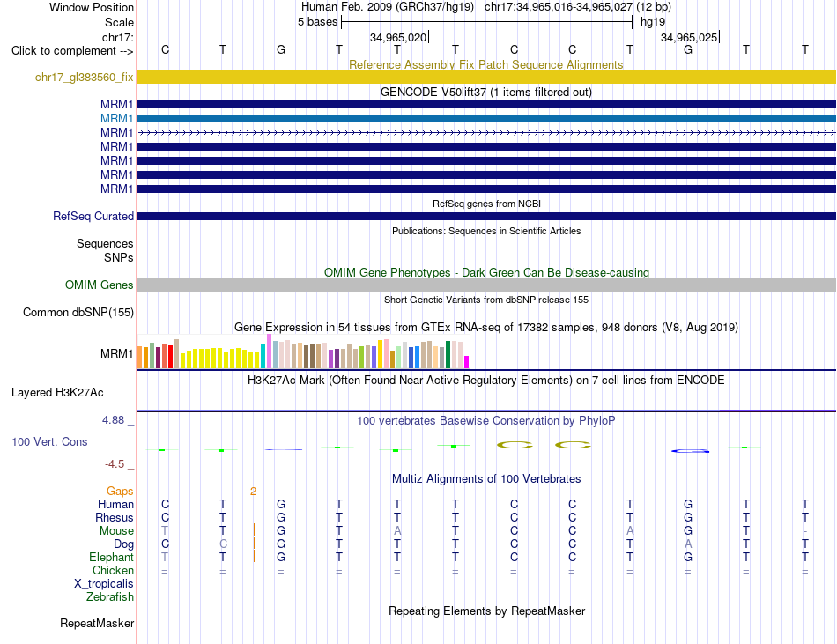Open '100 vertebrates Basewise Conservation by PhyloP' title
This screenshot has width=837, height=644.
pyautogui.click(x=485, y=421)
